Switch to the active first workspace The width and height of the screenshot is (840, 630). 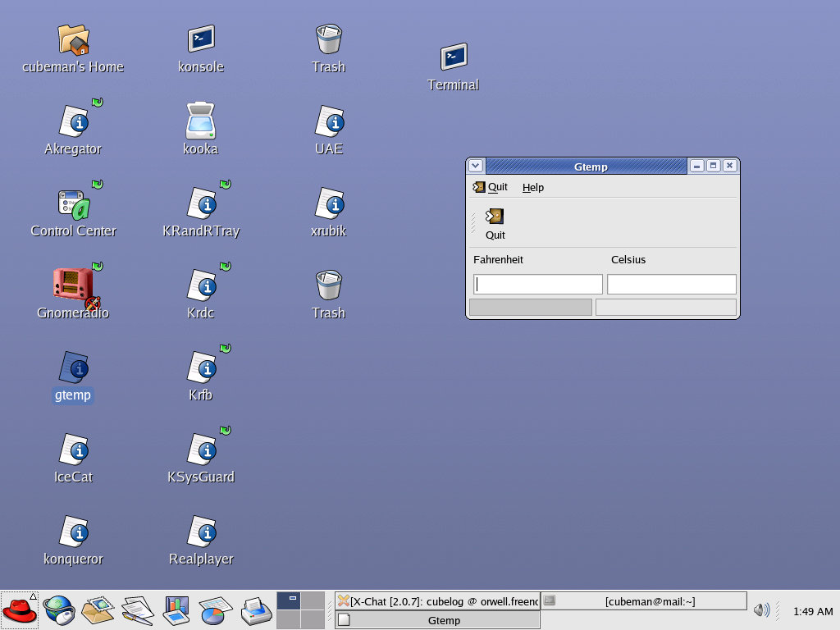(288, 600)
